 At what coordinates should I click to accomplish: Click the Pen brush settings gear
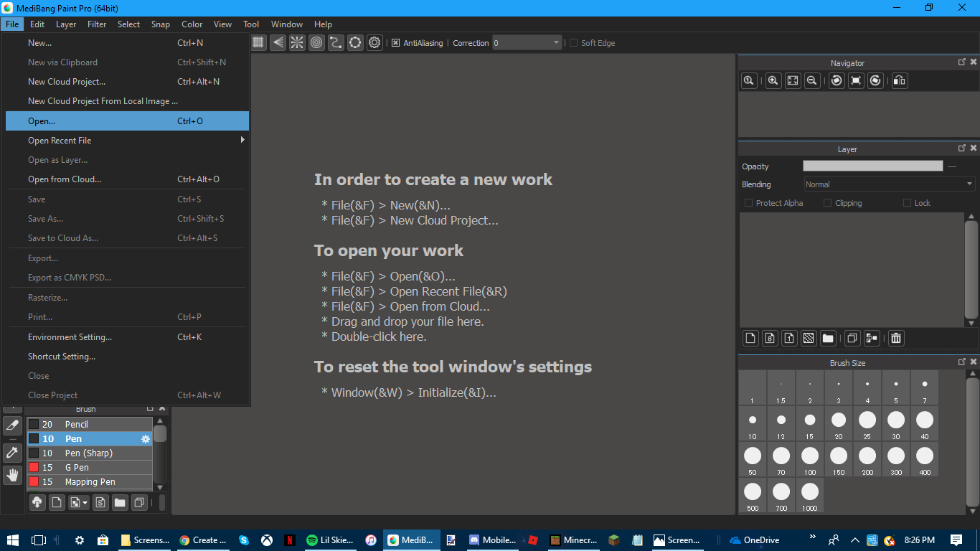click(146, 439)
